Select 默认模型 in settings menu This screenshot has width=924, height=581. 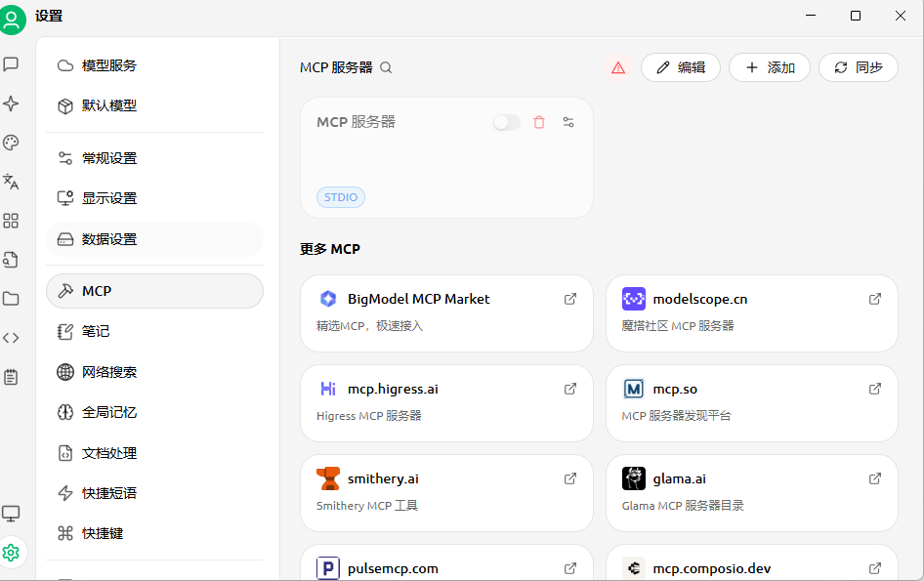(154, 105)
